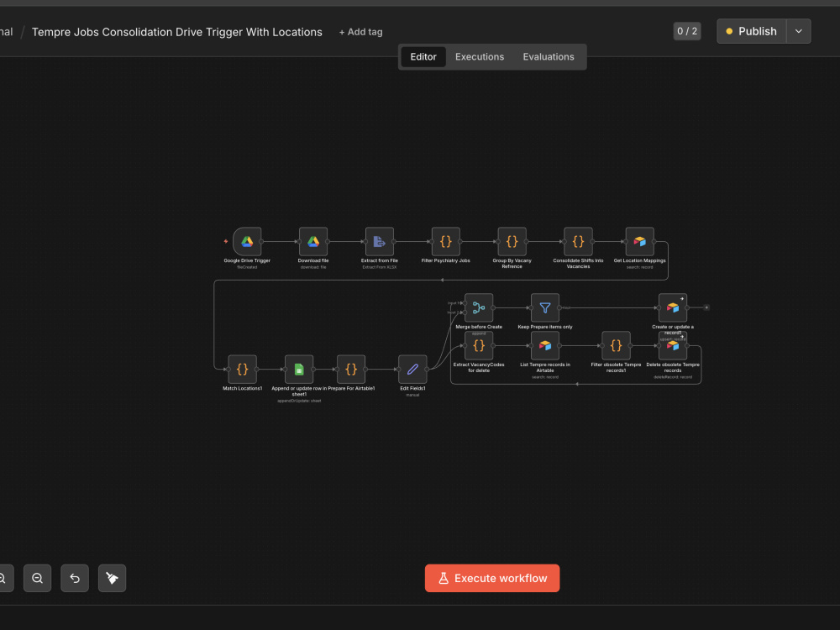This screenshot has width=840, height=630.
Task: Open Filter obsolete Tempre records1 node
Action: pos(616,345)
